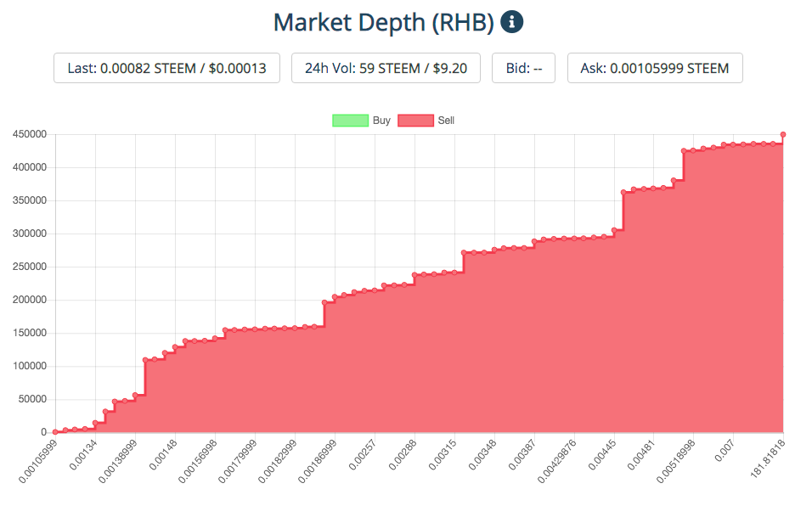Click y-axis label 350000
Screen dimensions: 812x506
click(x=30, y=200)
